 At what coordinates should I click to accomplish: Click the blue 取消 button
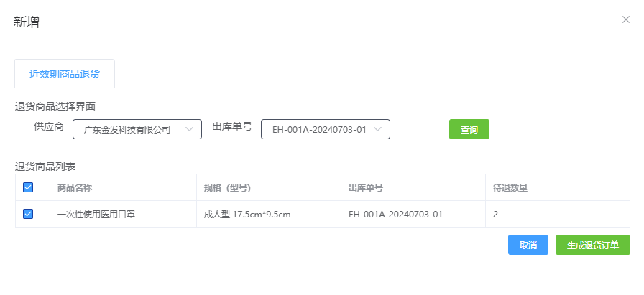click(x=528, y=245)
